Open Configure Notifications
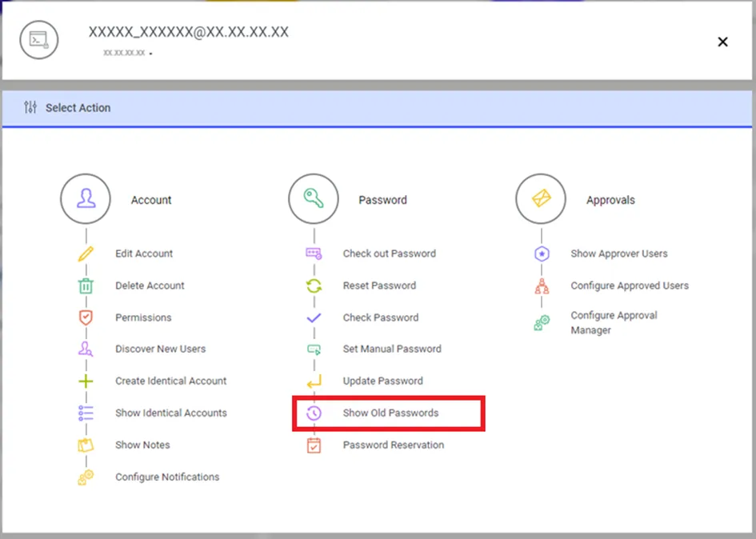Viewport: 756px width, 539px height. coord(167,477)
